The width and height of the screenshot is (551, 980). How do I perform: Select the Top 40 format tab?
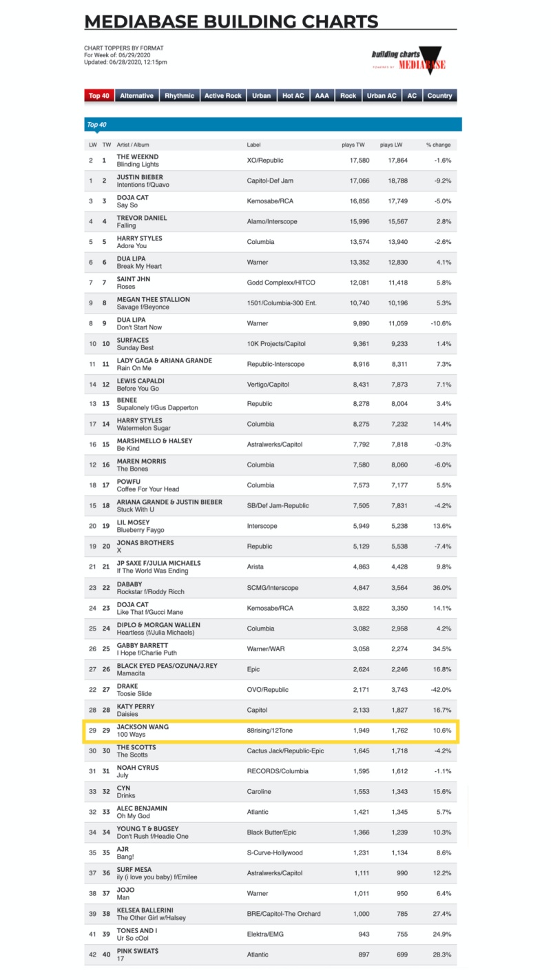(x=98, y=96)
